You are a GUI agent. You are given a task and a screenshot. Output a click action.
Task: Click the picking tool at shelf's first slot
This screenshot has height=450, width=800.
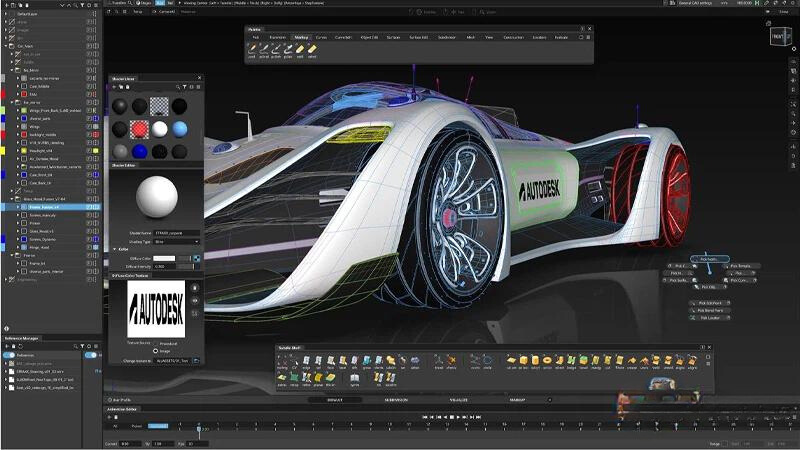(x=282, y=360)
